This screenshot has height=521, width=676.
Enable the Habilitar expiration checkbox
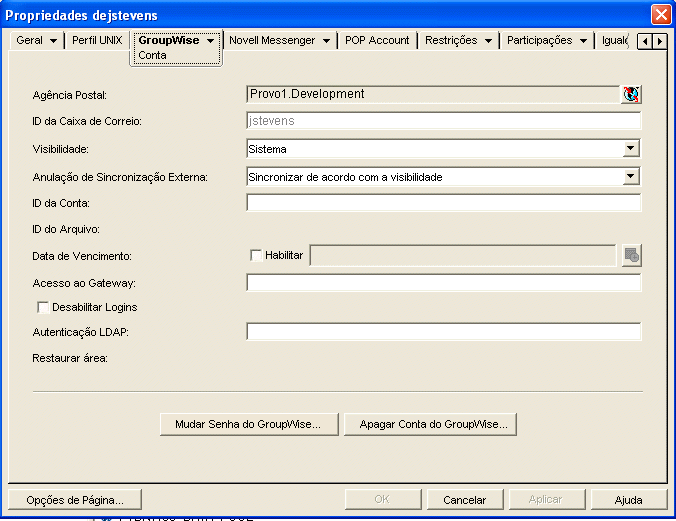point(256,255)
